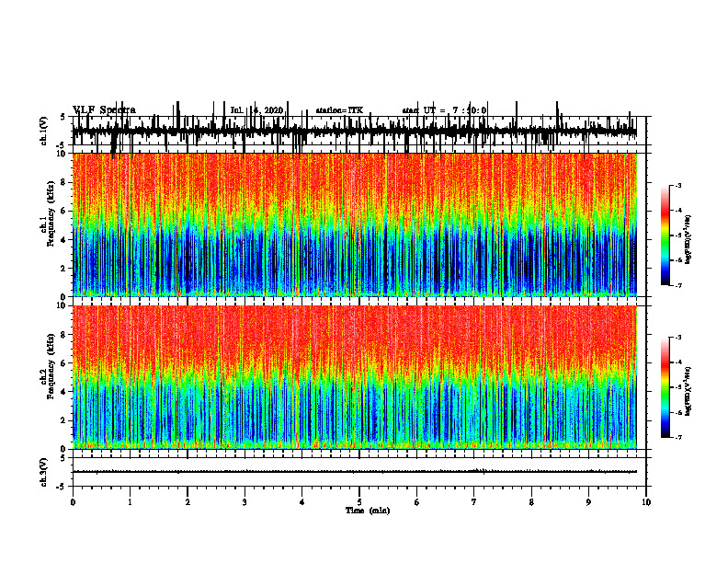
Task: Click the "-5" tick on ch.2 colorbar
Action: 678,387
